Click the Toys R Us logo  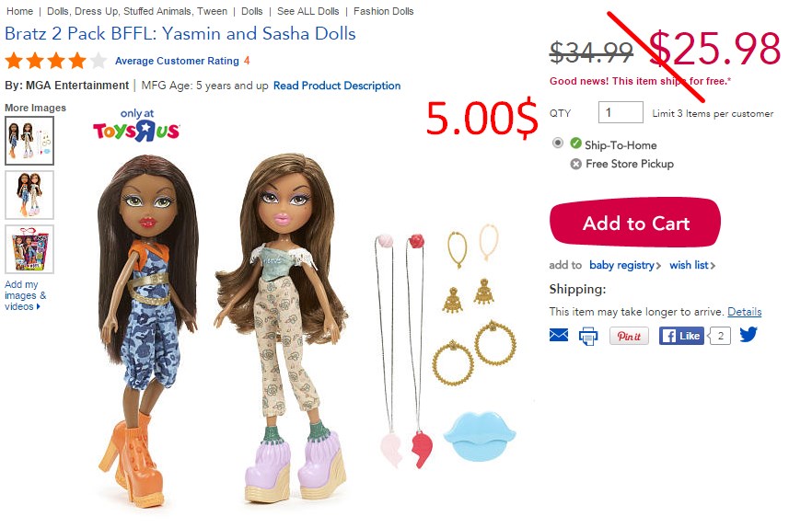136,126
